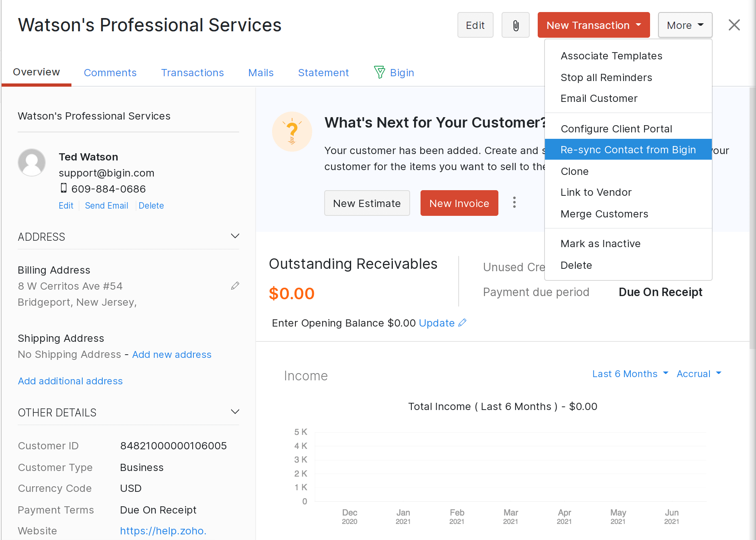Open the Last 6 Months dropdown
This screenshot has width=756, height=540.
point(630,374)
